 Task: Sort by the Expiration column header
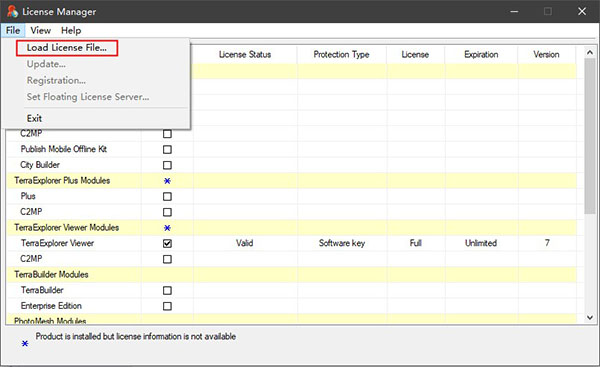[481, 55]
